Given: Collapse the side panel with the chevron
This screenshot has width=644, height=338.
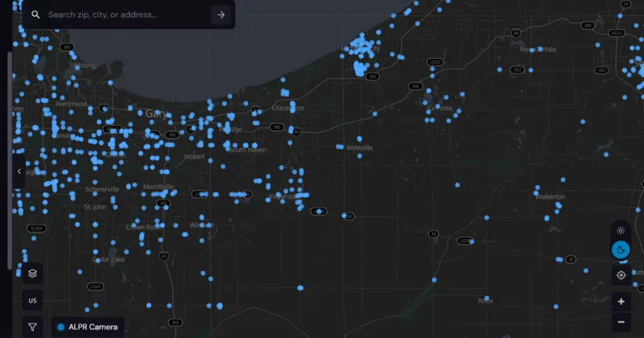Looking at the screenshot, I should point(19,171).
